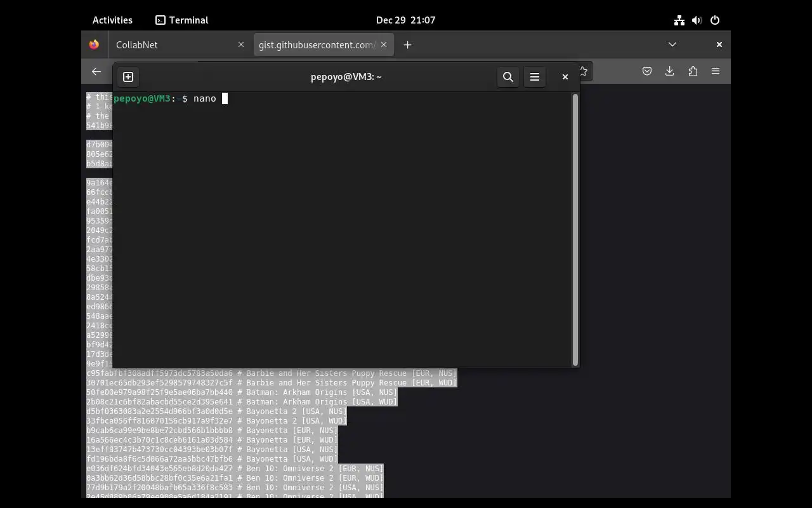This screenshot has width=812, height=508.
Task: Open the Firefox application menu
Action: (716, 72)
